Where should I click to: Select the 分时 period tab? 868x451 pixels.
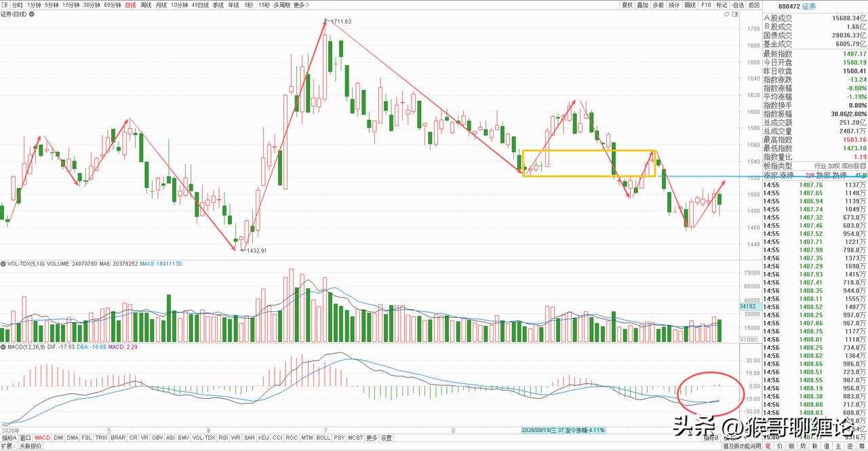17,5
